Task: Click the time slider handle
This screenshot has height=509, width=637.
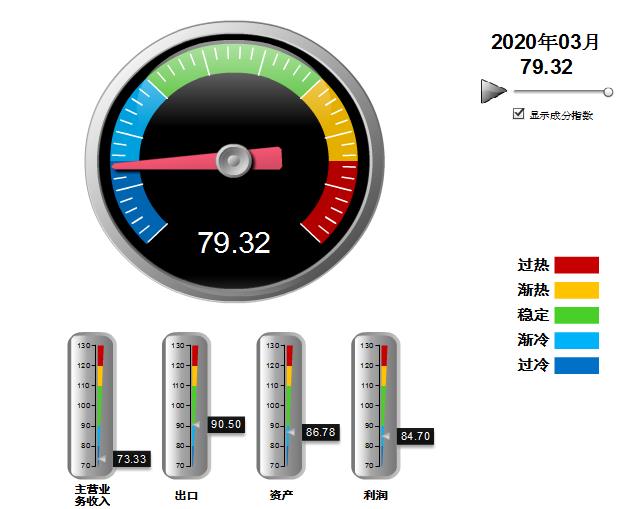Action: tap(607, 91)
